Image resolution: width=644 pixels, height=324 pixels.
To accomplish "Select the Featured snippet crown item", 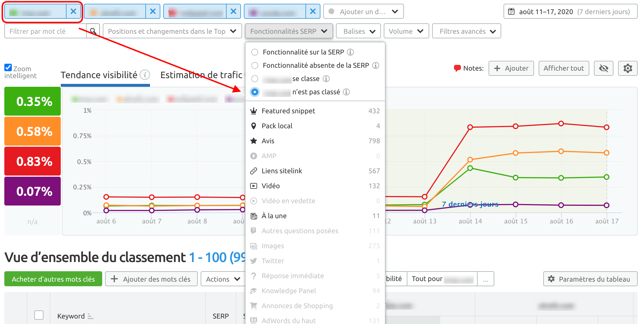I will [288, 111].
